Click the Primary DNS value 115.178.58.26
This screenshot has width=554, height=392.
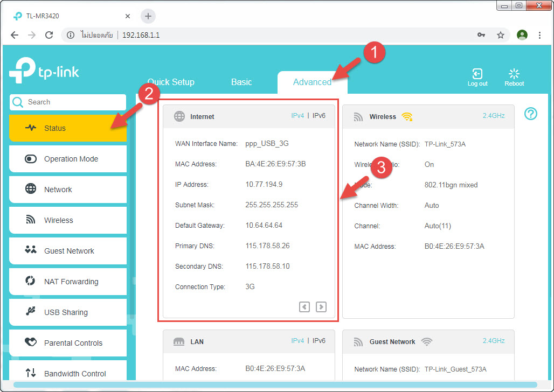[267, 246]
